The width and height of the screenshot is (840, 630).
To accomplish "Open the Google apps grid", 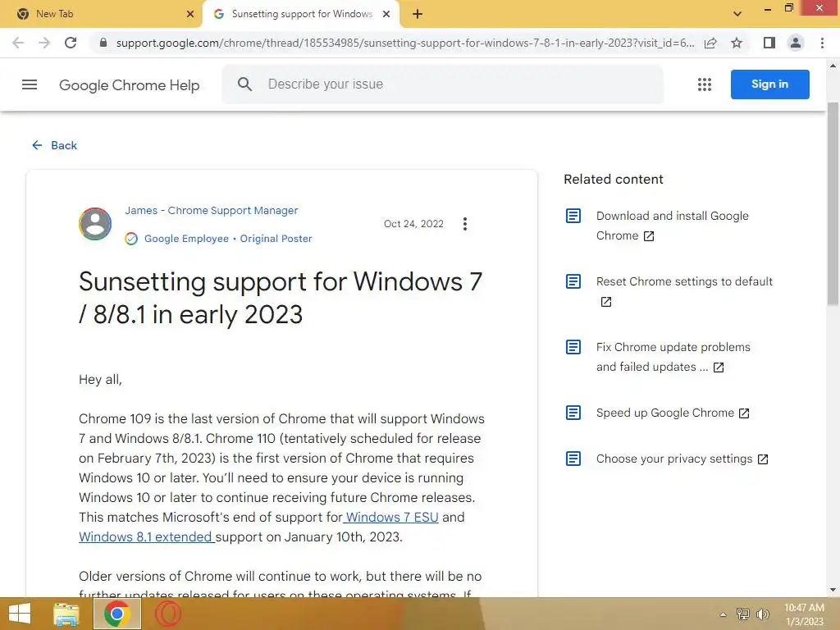I will (x=705, y=84).
